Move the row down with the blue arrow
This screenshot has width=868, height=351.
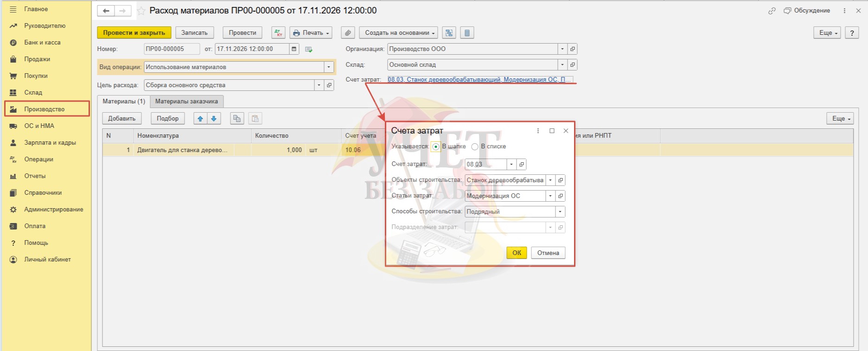214,119
